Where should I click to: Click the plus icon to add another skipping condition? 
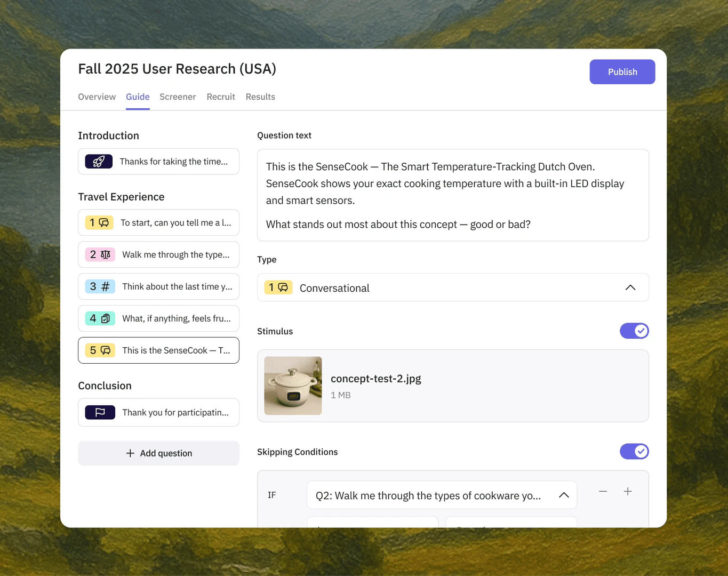[628, 491]
